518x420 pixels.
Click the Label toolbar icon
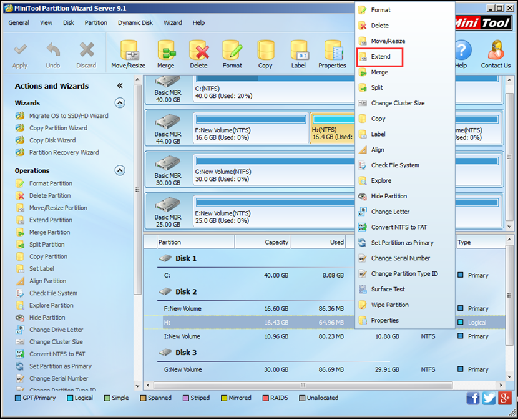[x=299, y=51]
